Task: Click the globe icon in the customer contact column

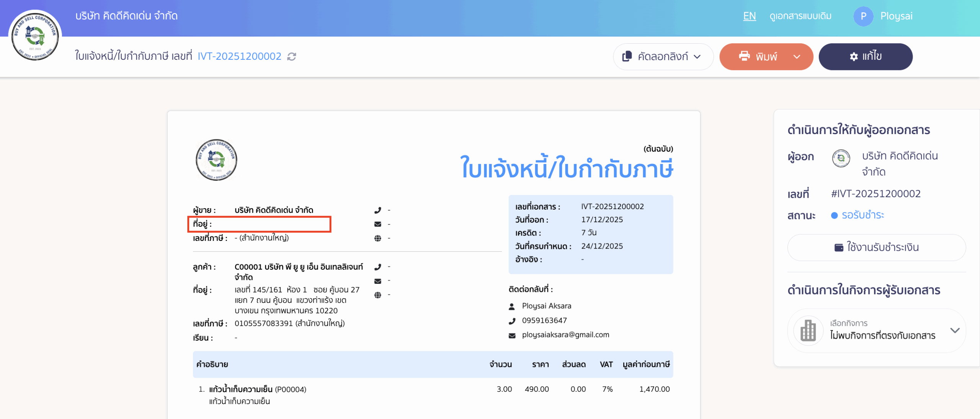Action: click(379, 295)
